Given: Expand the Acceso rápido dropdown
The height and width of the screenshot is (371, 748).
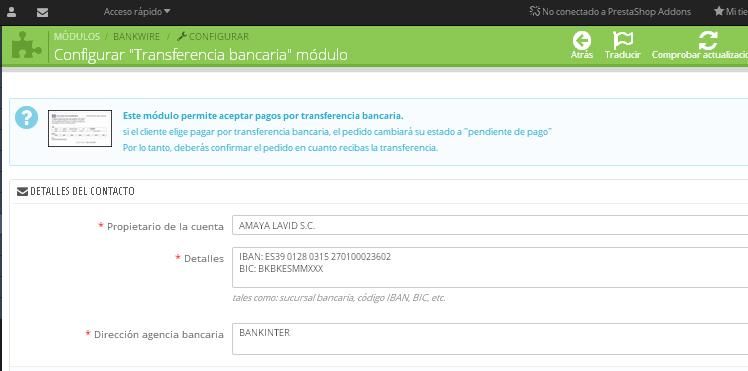Looking at the screenshot, I should [x=137, y=12].
